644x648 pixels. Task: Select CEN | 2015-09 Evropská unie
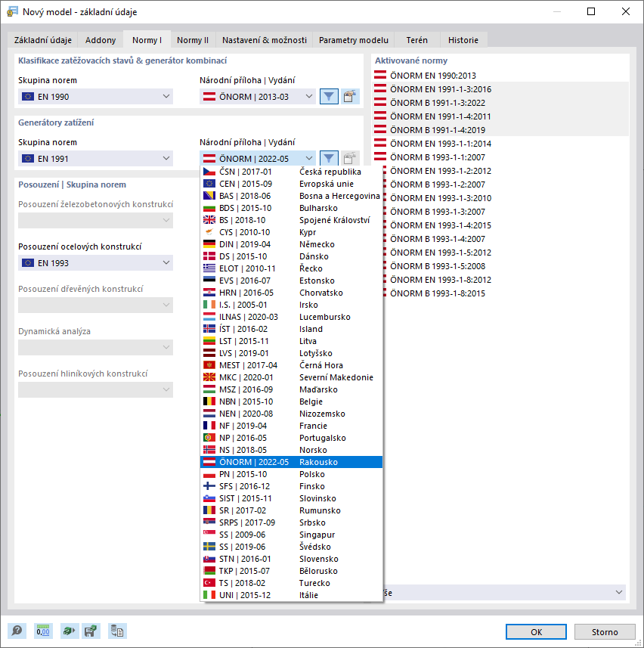tap(291, 184)
